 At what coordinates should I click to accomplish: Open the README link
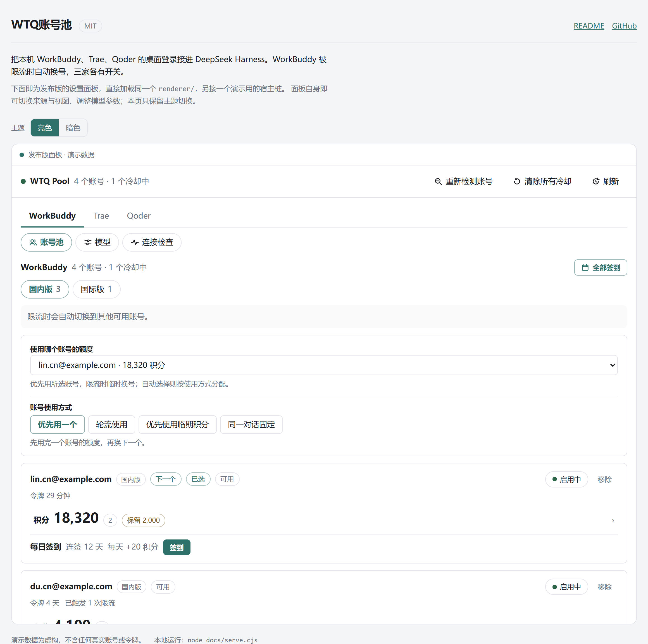click(x=589, y=26)
